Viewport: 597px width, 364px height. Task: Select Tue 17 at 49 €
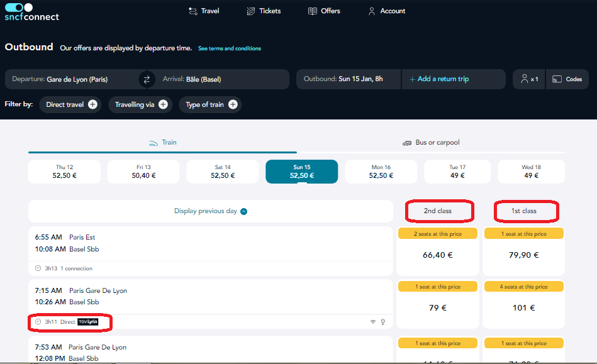coord(457,172)
